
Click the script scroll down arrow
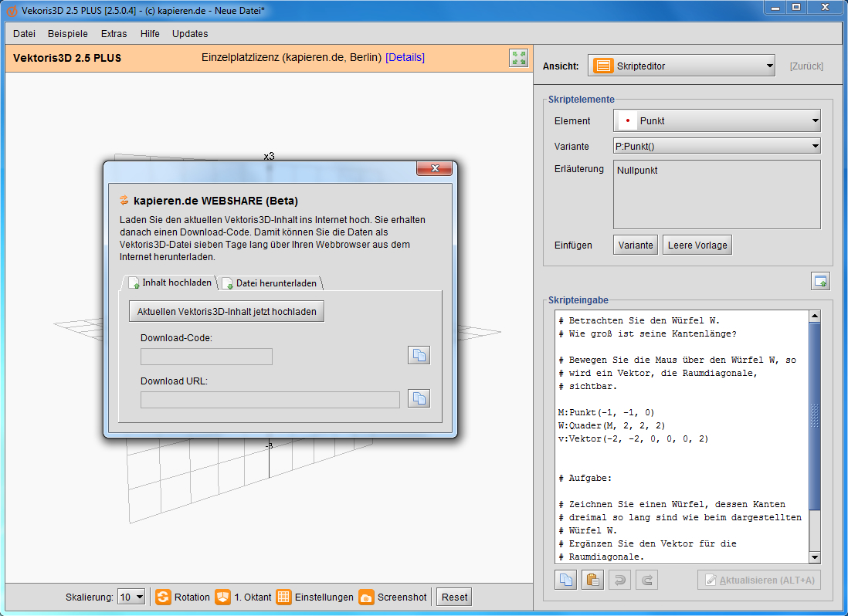point(815,557)
